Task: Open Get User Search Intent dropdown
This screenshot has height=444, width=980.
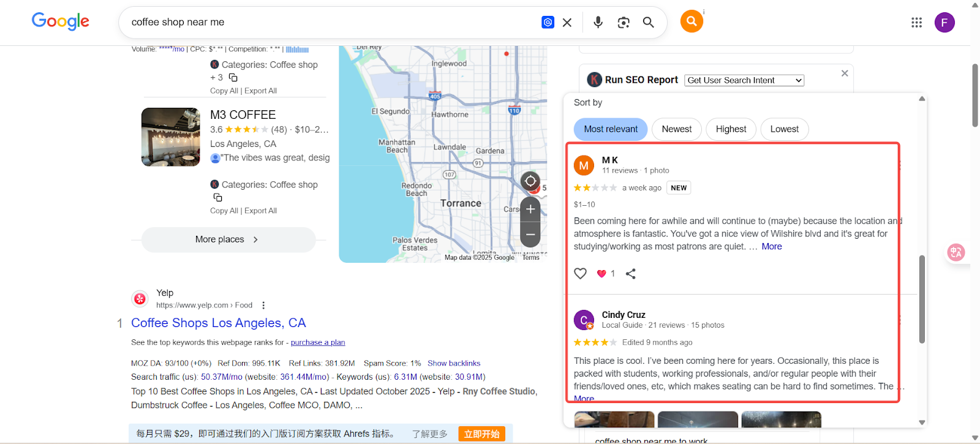Action: point(744,80)
